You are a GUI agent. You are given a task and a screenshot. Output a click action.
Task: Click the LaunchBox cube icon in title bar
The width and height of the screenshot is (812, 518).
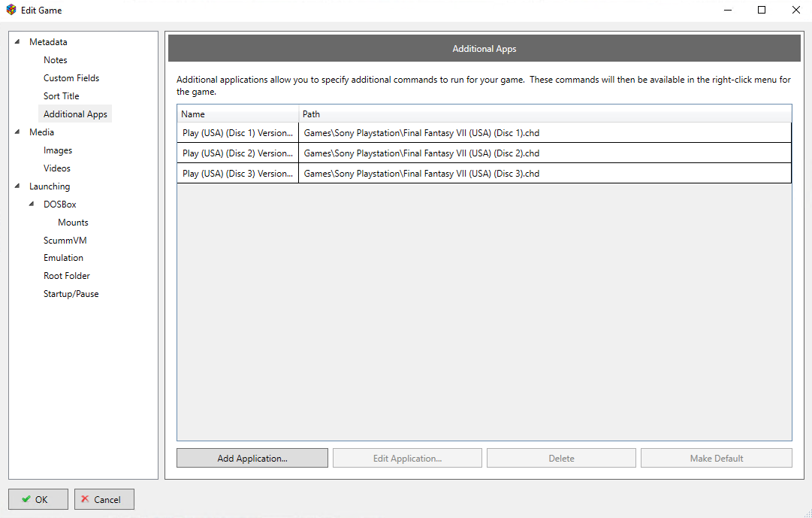pos(11,10)
